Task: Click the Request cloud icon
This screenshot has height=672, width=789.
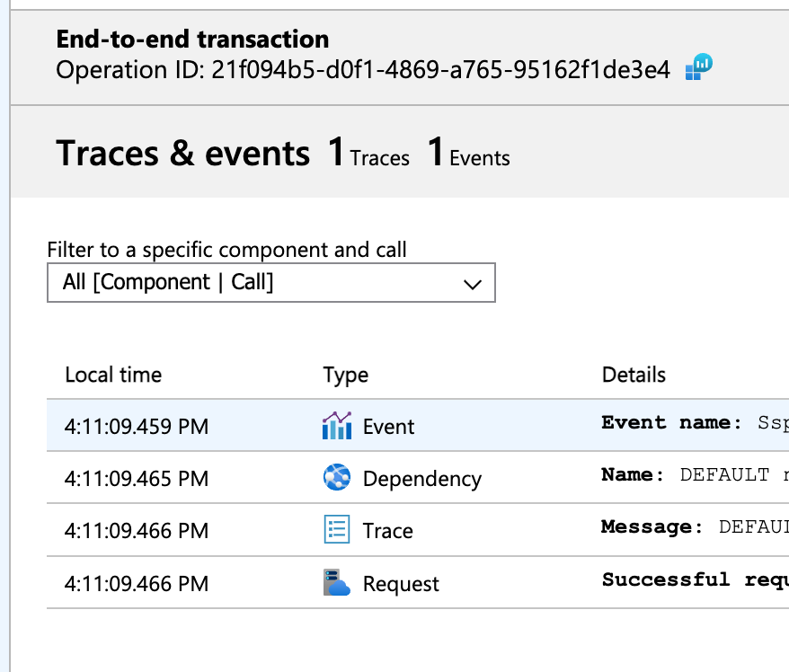Action: pos(335,582)
